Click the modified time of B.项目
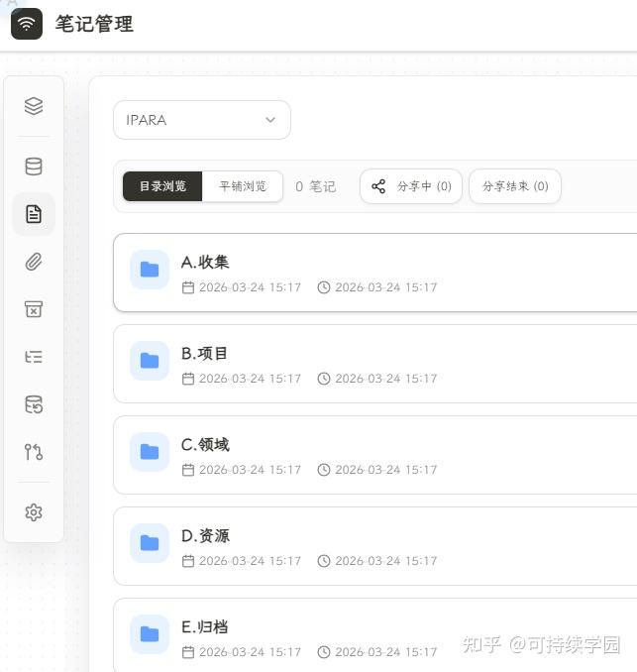 [386, 379]
